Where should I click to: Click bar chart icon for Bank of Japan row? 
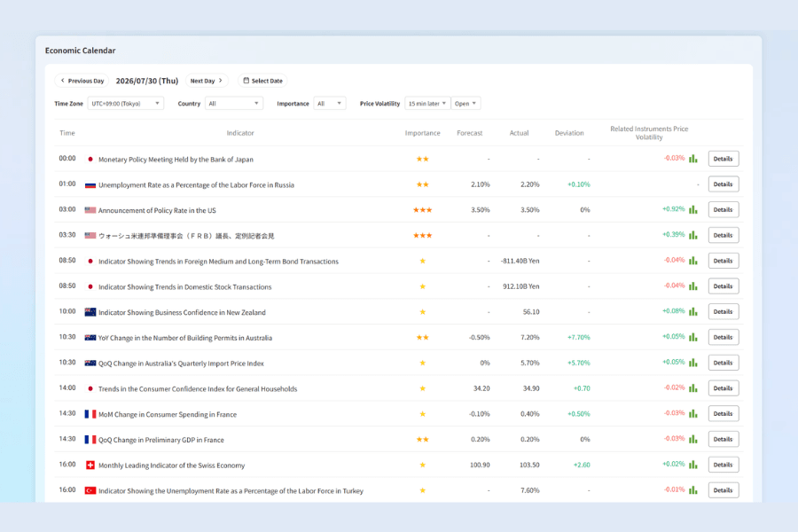coord(693,159)
